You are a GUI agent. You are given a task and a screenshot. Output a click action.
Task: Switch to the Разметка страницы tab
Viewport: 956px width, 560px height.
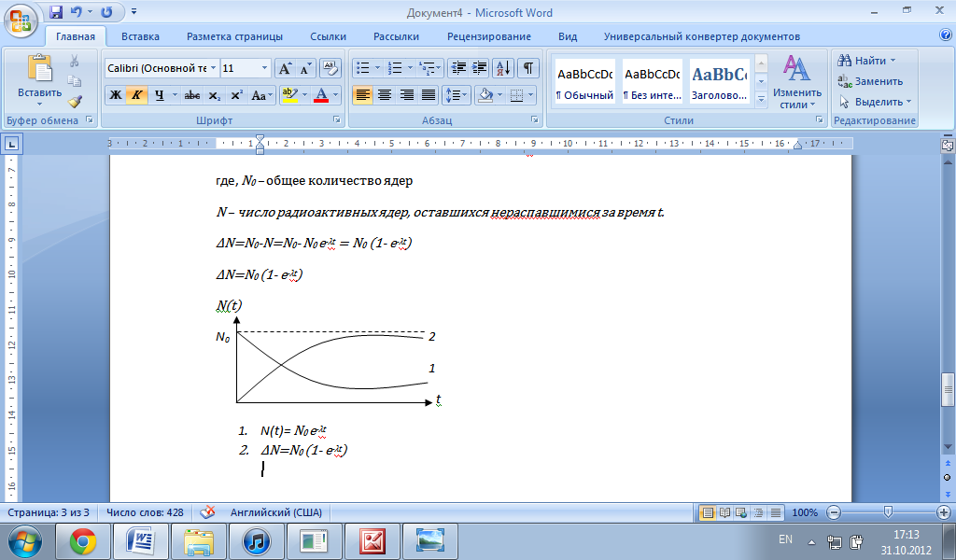click(234, 36)
